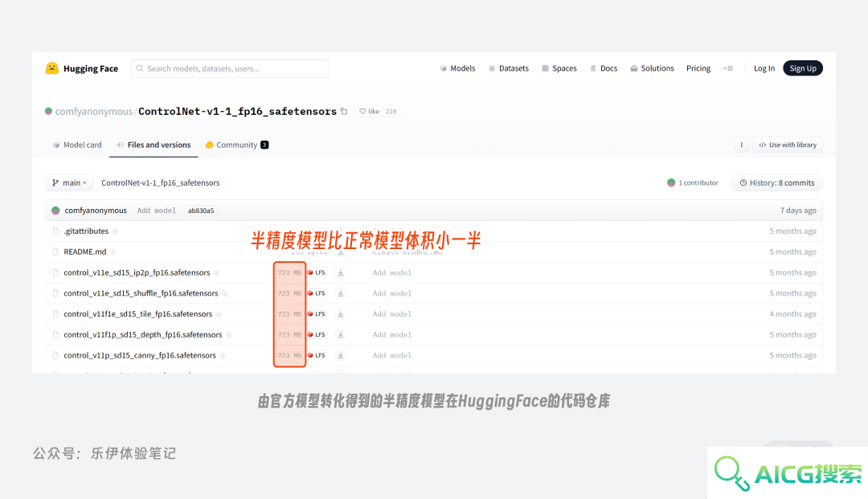Download the canny fp16 model file

(341, 356)
